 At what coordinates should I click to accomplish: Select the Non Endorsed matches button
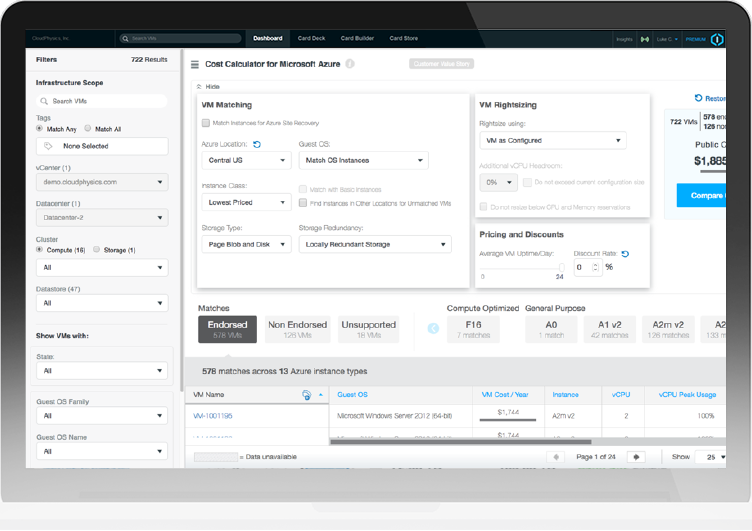[x=298, y=329]
